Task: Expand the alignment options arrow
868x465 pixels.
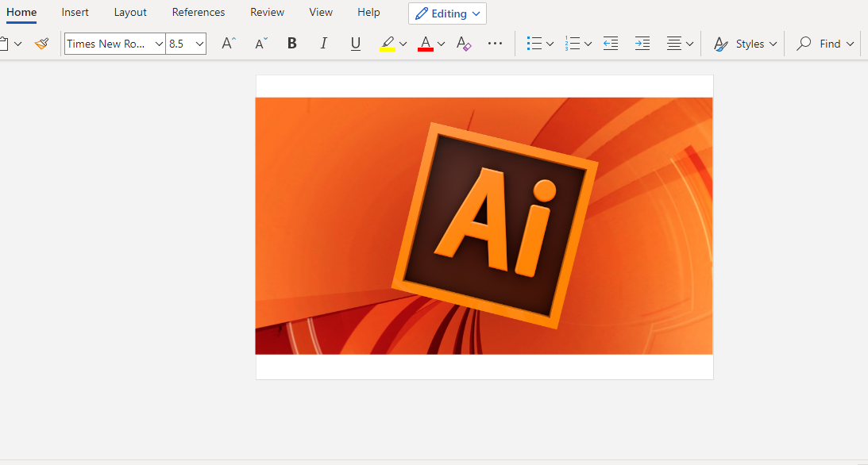Action: pos(690,44)
